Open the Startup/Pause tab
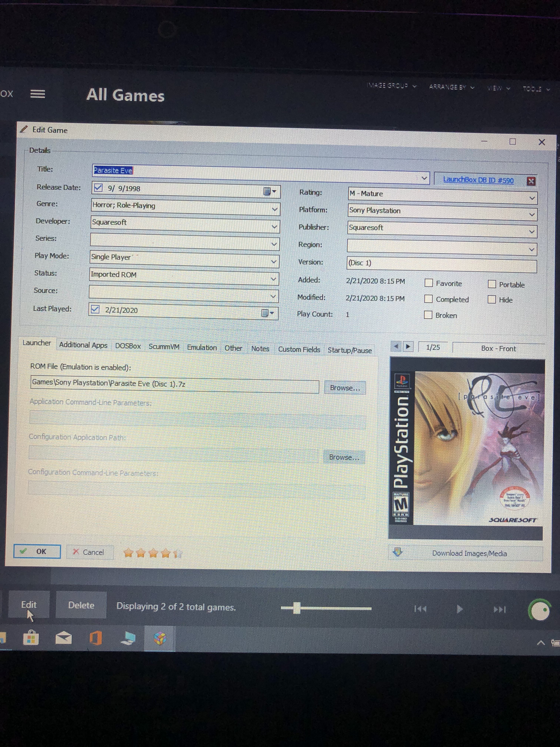Screen dimensions: 560x747 pyautogui.click(x=350, y=350)
